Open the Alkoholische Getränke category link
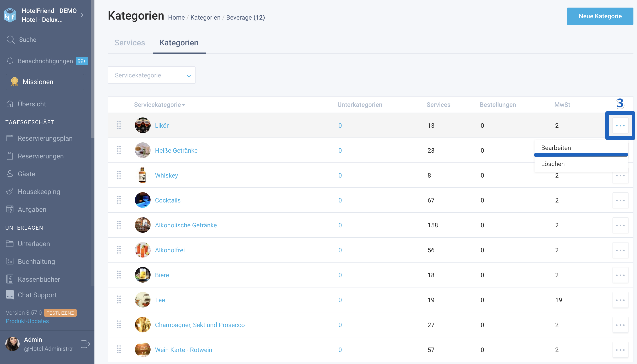The height and width of the screenshot is (364, 637). (186, 225)
